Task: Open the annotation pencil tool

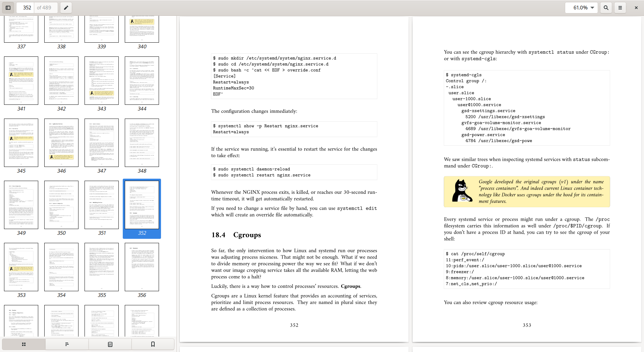Action: (x=66, y=8)
